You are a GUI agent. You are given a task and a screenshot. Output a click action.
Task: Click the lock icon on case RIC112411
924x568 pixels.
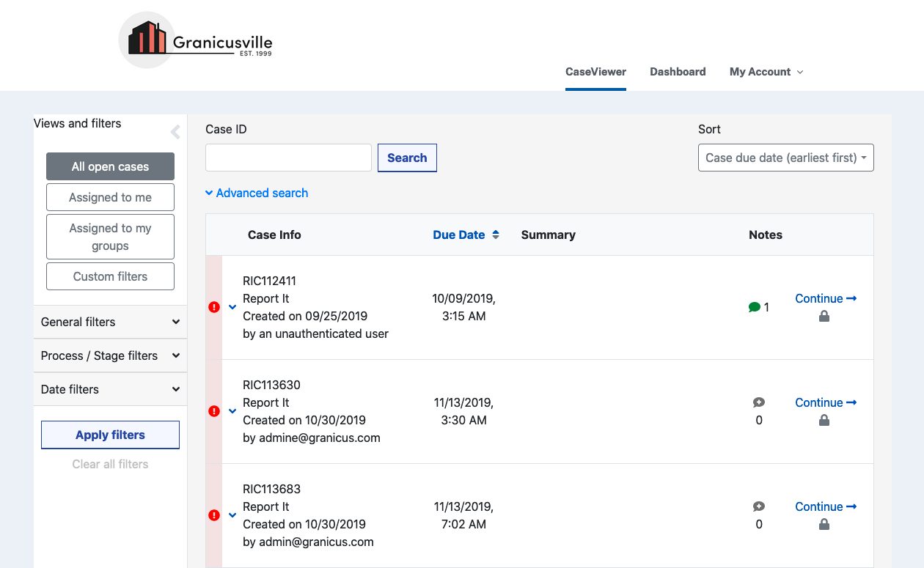tap(824, 316)
